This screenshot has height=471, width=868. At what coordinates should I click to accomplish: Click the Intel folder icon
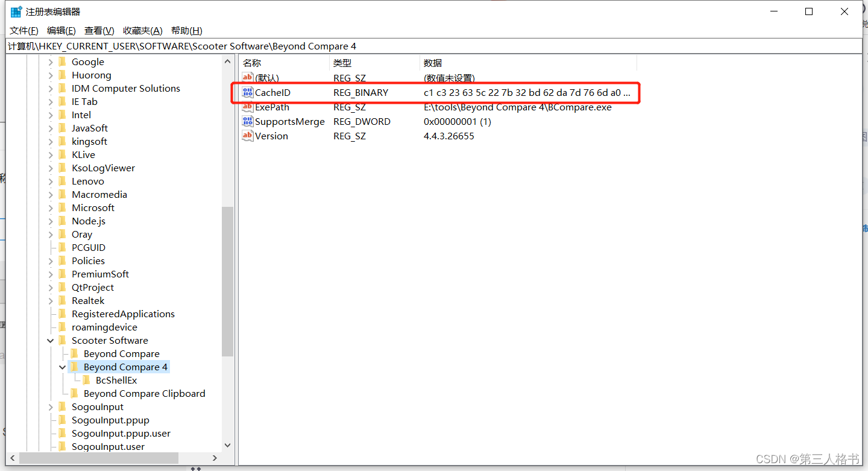coord(63,115)
